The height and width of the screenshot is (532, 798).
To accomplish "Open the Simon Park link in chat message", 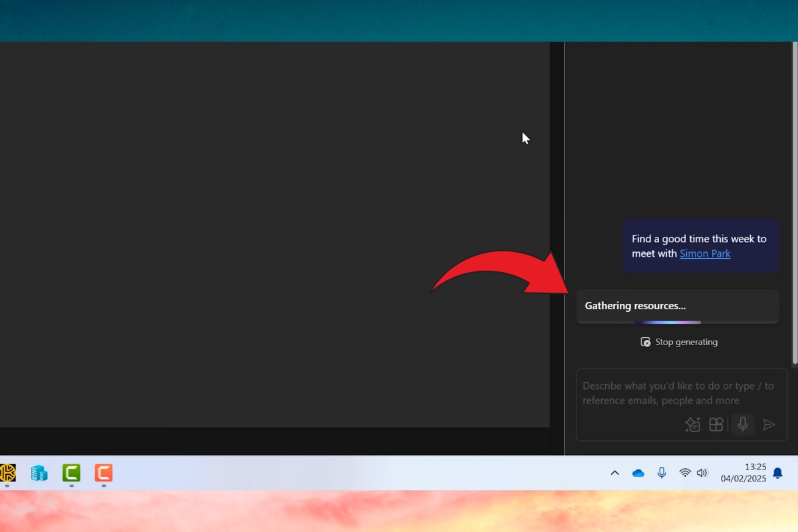I will coord(705,253).
